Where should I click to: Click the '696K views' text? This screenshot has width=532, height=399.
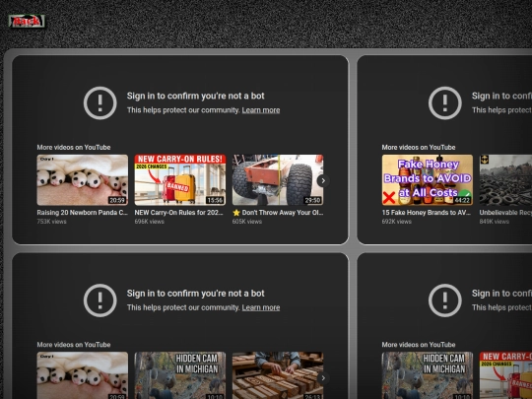pos(150,222)
